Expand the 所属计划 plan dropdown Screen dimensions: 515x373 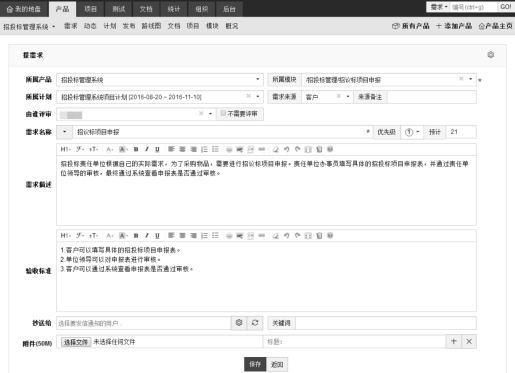tap(257, 97)
